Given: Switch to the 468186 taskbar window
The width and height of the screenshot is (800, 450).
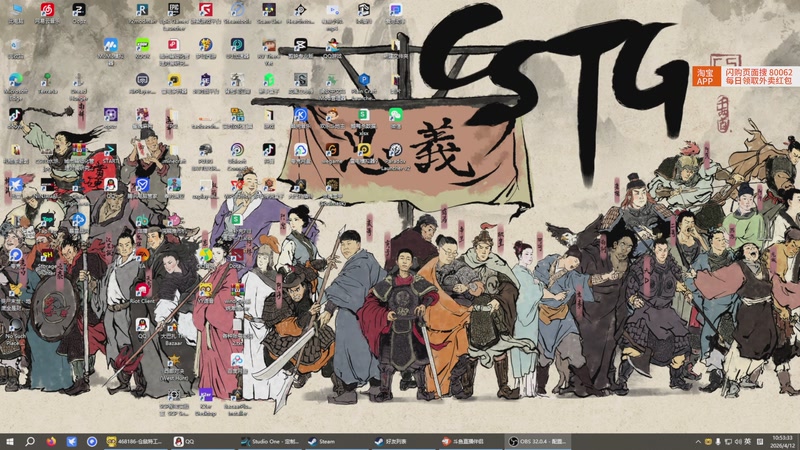Looking at the screenshot, I should [135, 441].
